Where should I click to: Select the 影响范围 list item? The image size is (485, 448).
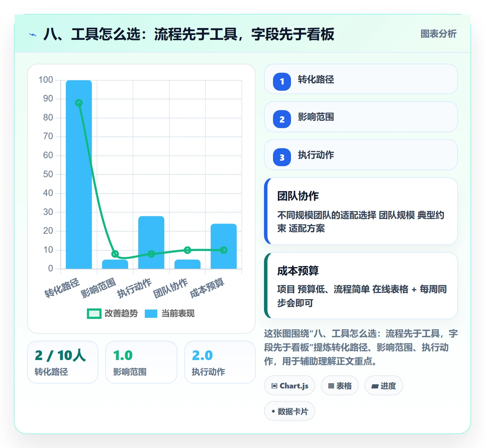pyautogui.click(x=361, y=117)
